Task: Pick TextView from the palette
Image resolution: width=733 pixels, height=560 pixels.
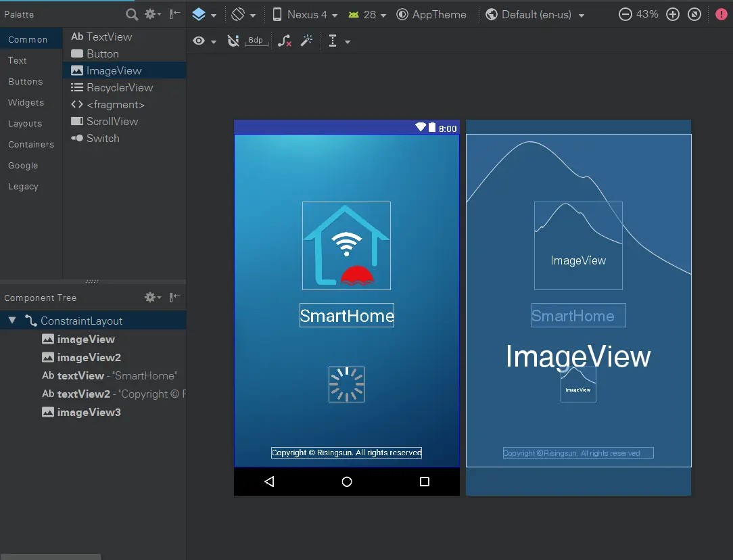Action: tap(124, 37)
